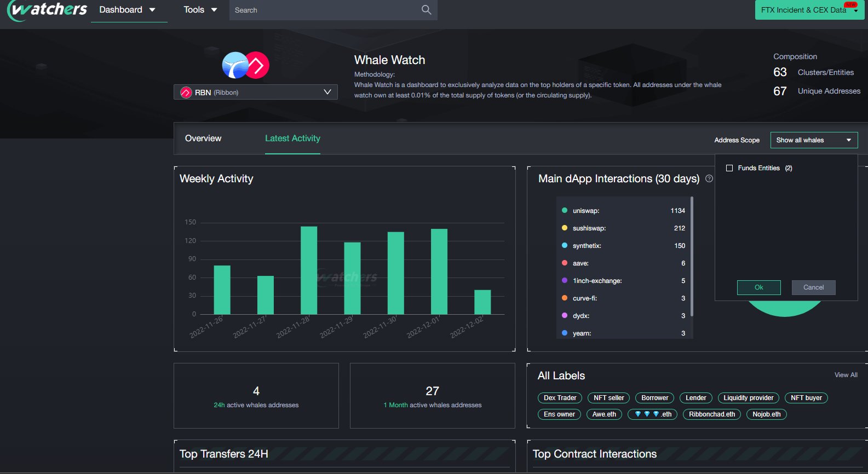Click the blue Ribbon whale logo
868x474 pixels.
point(235,66)
